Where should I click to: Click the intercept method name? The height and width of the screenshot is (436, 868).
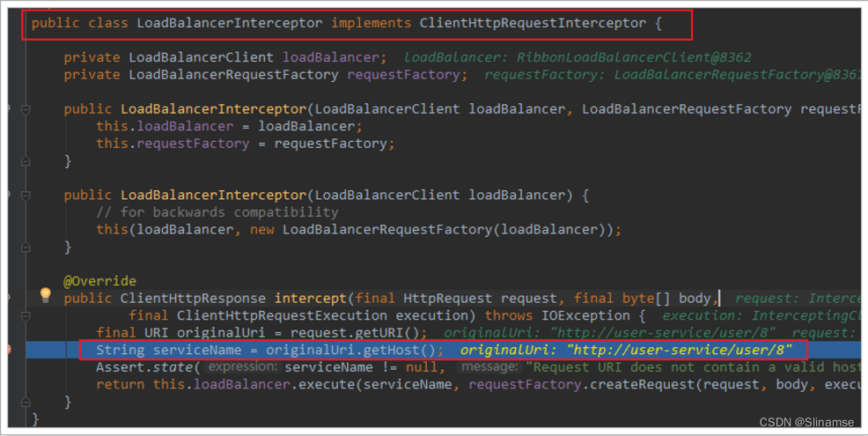click(310, 298)
